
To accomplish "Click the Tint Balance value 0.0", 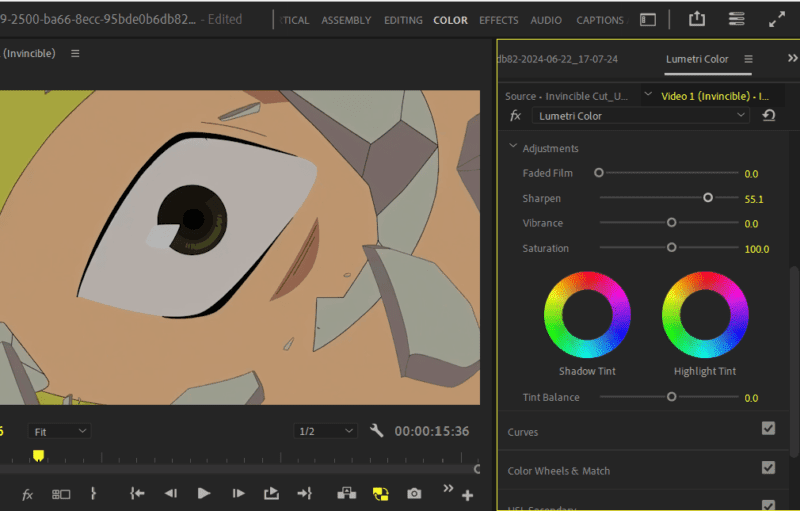I will [x=751, y=398].
